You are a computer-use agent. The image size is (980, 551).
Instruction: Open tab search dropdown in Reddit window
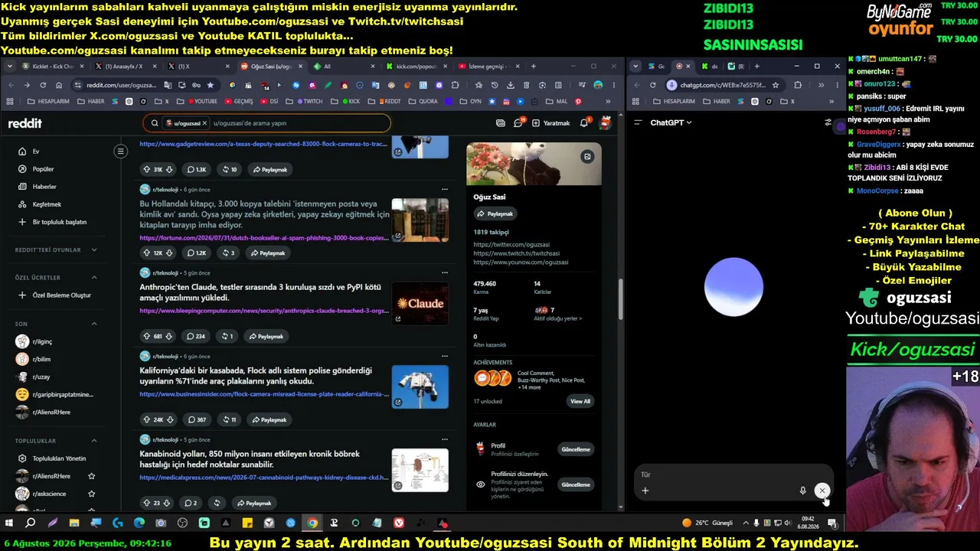click(x=10, y=67)
